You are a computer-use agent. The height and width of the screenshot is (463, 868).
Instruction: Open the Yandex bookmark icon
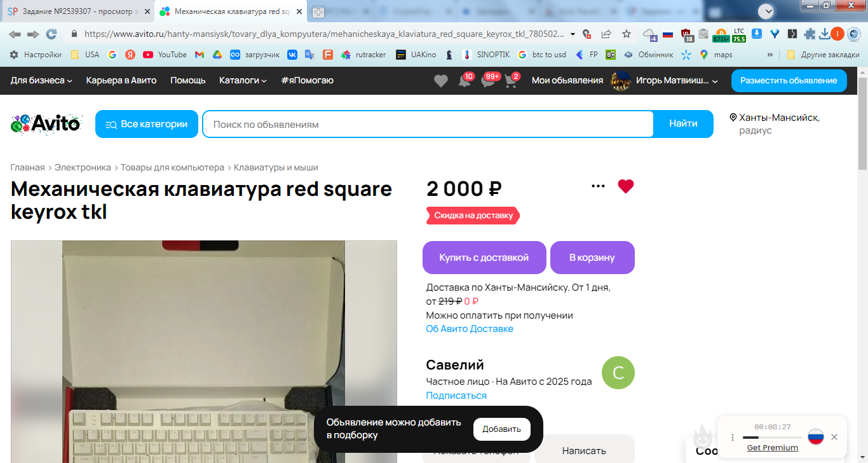(130, 55)
